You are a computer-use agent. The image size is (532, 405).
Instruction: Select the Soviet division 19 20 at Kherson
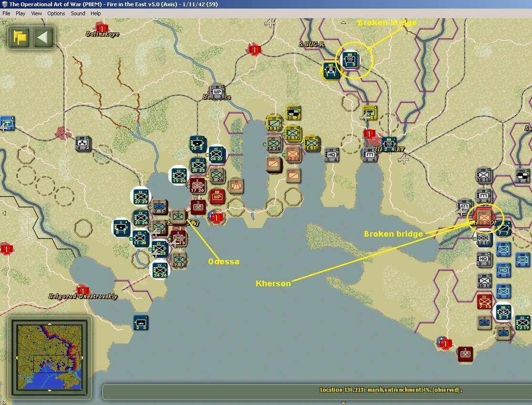[x=484, y=218]
